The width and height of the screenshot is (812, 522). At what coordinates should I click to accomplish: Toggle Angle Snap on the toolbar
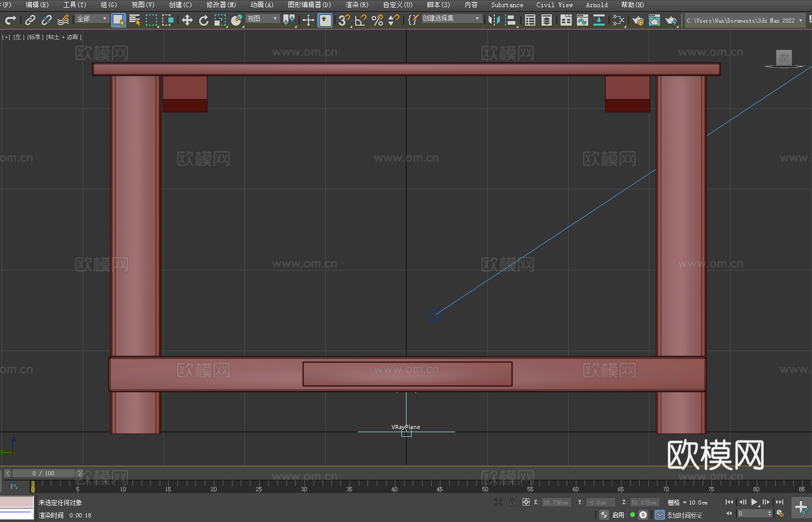click(x=360, y=20)
